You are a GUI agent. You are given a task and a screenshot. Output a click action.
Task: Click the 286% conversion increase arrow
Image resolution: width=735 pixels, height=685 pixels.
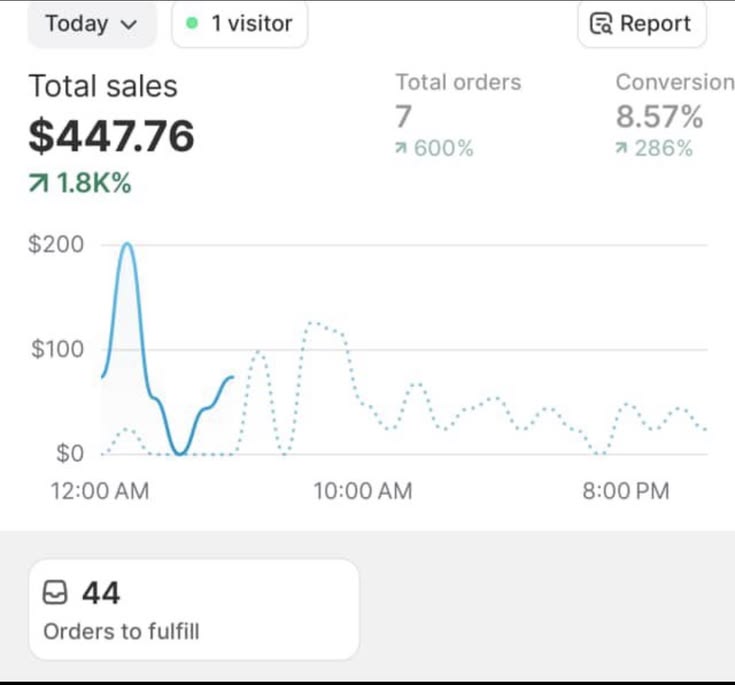[621, 149]
